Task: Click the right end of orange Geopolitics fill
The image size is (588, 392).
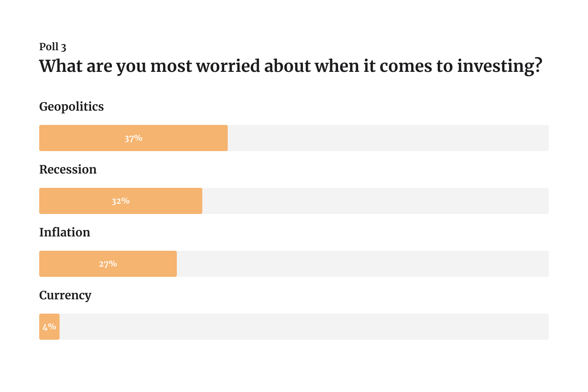Action: coord(225,138)
